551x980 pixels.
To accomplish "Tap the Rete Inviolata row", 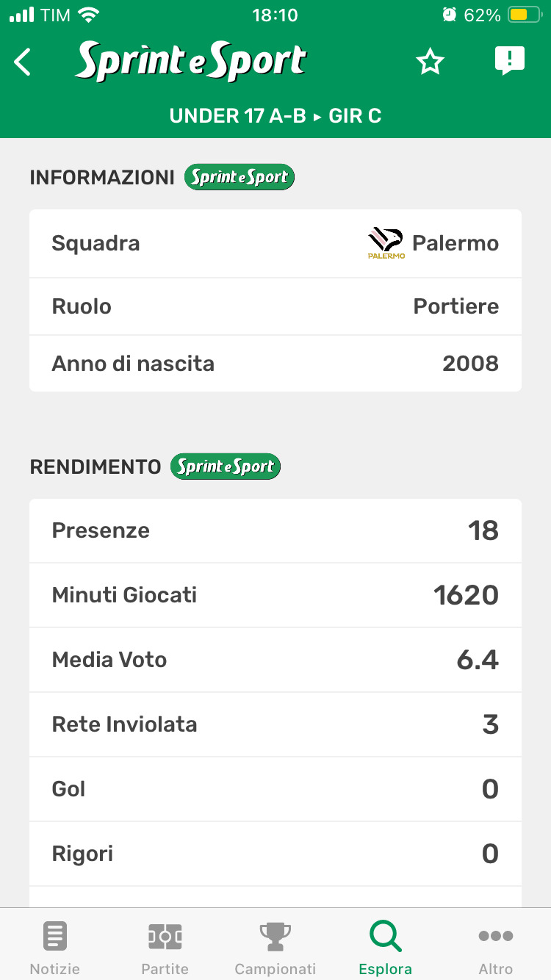I will coord(275,724).
